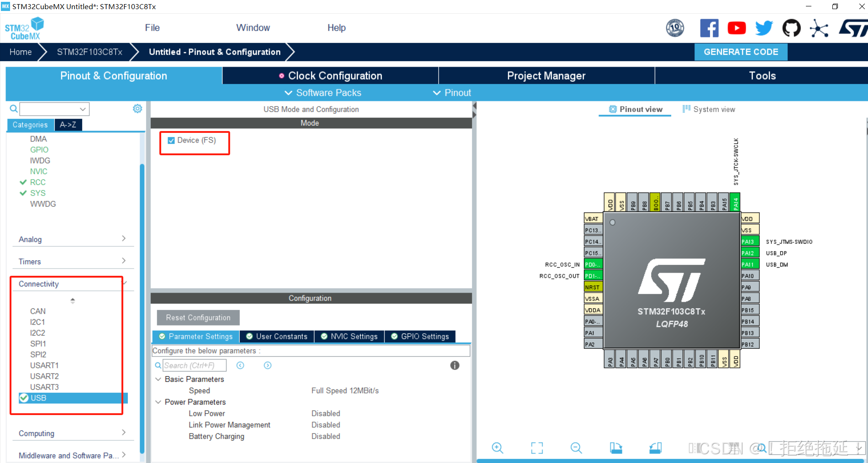Switch to Clock Configuration tab
The height and width of the screenshot is (463, 868).
pyautogui.click(x=331, y=76)
